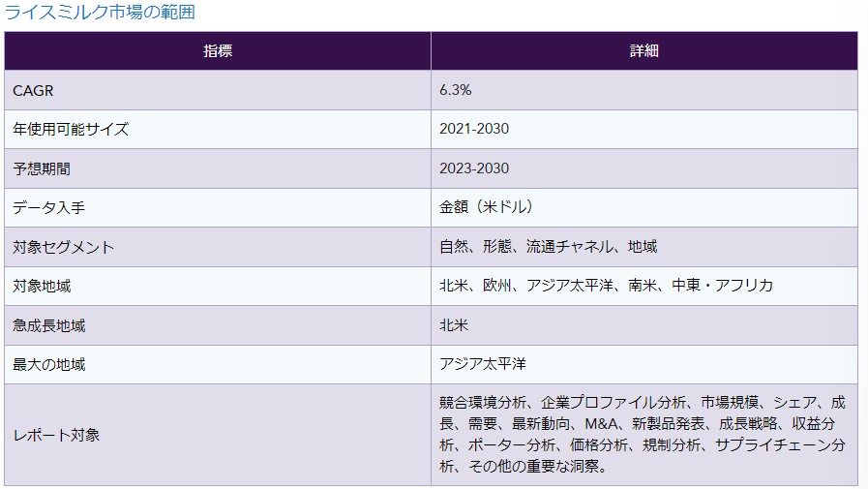Click the ライスミルク市場の範囲 heading
The width and height of the screenshot is (868, 489).
click(x=101, y=13)
